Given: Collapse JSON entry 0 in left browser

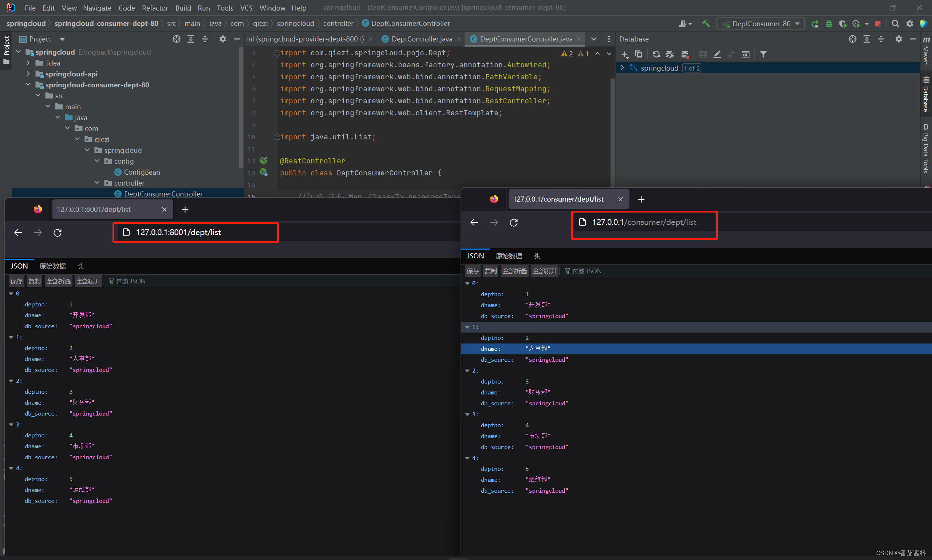Looking at the screenshot, I should coord(11,294).
